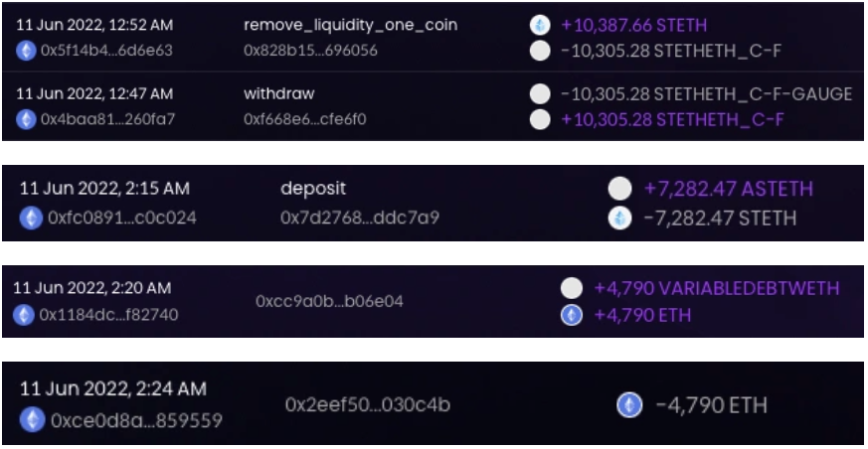The image size is (868, 449).
Task: Click the white token icon next to +7,282.47 ASTETH
Action: point(619,189)
